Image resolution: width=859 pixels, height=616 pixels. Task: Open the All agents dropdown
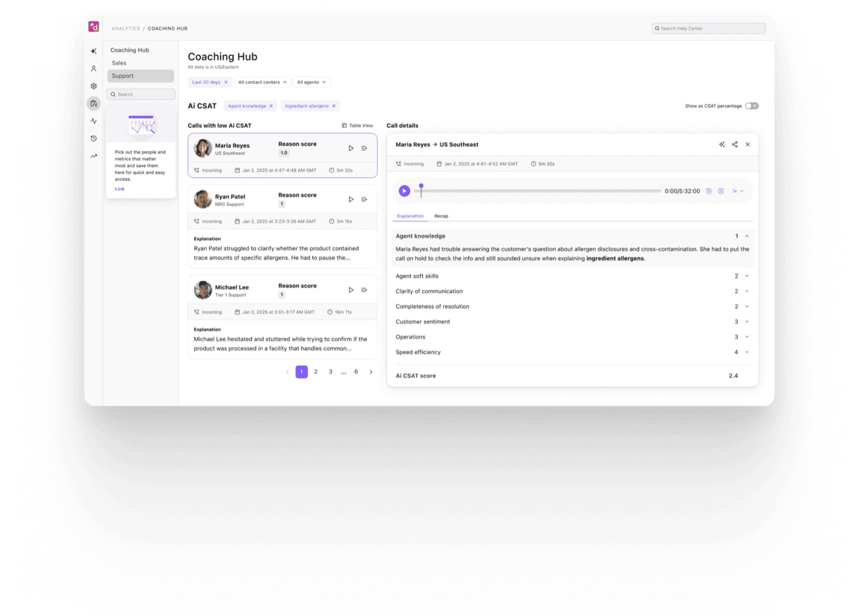(311, 82)
